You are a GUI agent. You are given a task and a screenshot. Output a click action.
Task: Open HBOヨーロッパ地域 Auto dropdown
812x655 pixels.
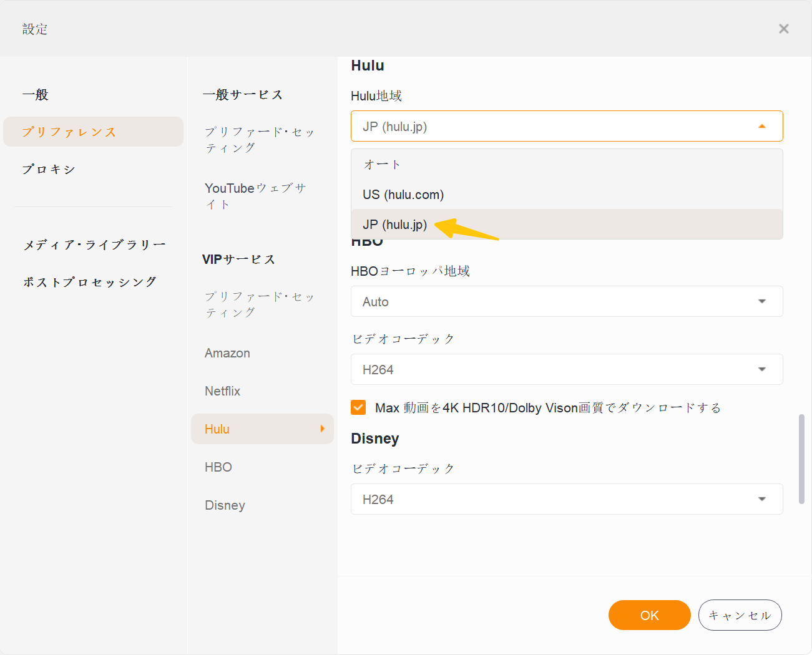tap(567, 301)
